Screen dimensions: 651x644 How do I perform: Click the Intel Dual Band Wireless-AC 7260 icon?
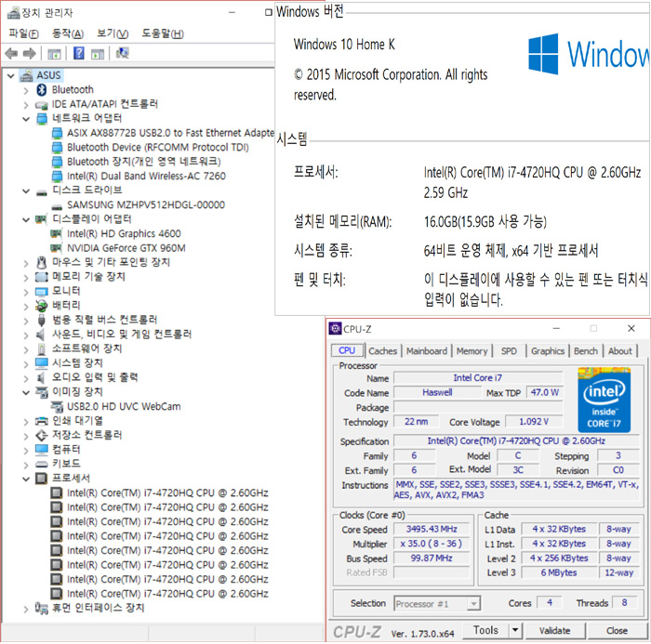[x=57, y=177]
